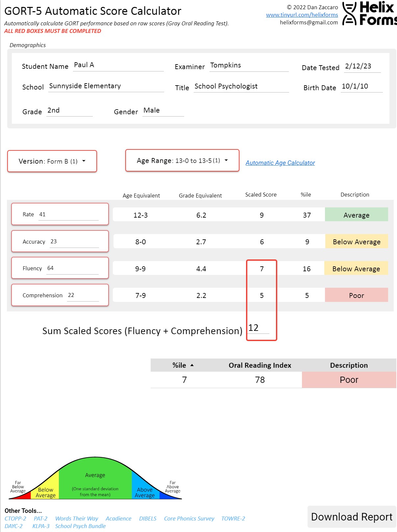This screenshot has height=532, width=397.
Task: Click the bell curve distribution image
Action: tap(95, 479)
